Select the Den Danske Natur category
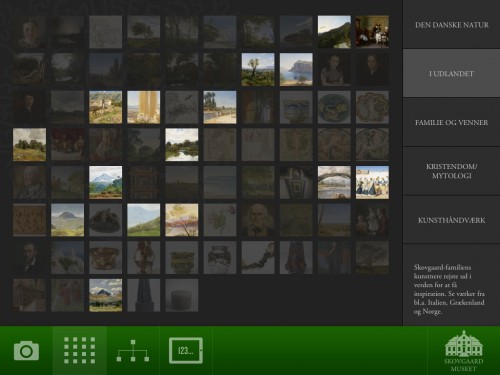 coord(452,25)
